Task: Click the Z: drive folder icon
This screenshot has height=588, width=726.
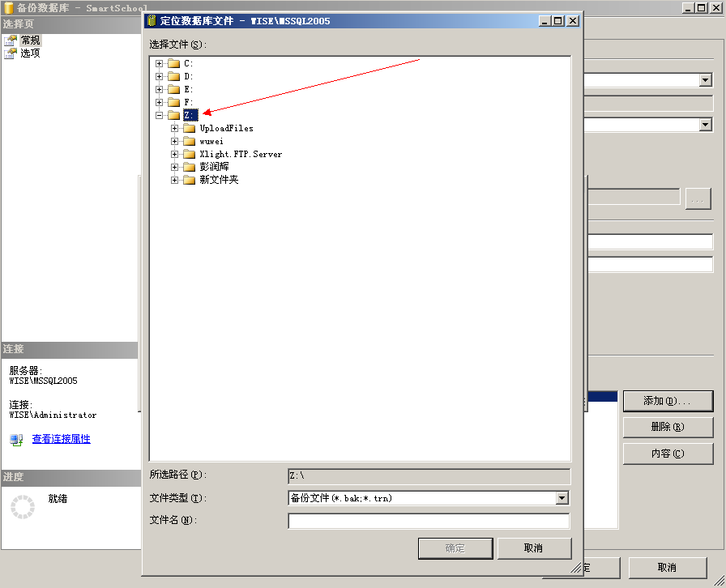Action: click(x=173, y=115)
